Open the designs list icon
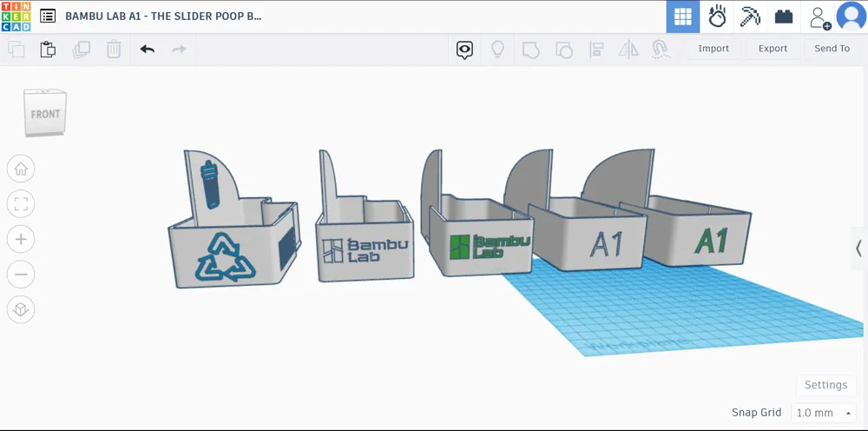Screen dimensions: 868x431 pos(48,17)
